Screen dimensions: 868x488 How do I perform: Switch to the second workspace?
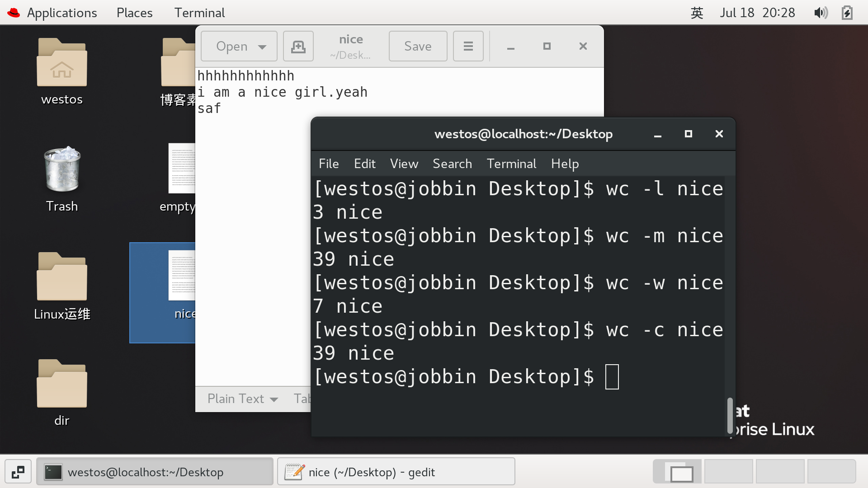(x=728, y=472)
